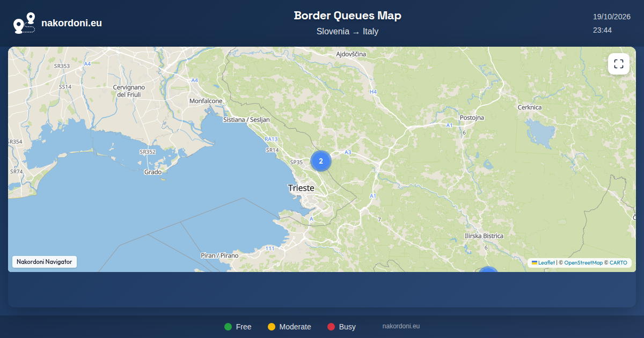
Task: Click the Nakordoni Navigator button
Action: click(x=45, y=262)
